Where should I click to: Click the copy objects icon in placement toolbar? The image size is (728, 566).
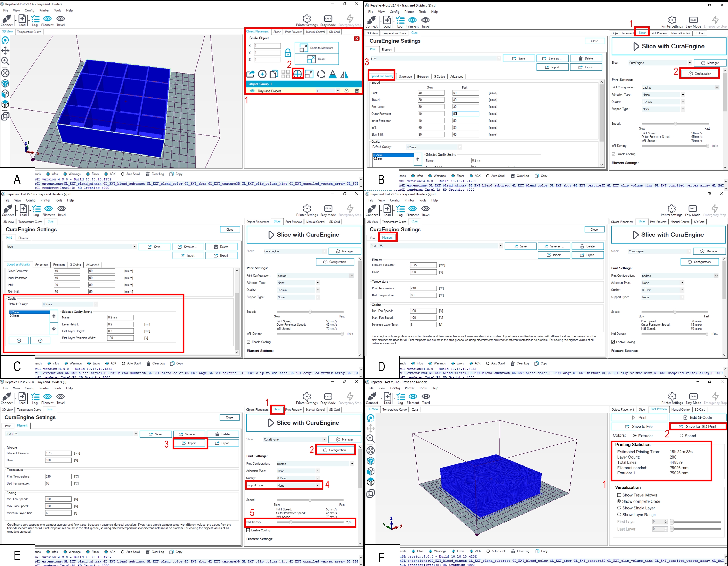click(x=274, y=74)
